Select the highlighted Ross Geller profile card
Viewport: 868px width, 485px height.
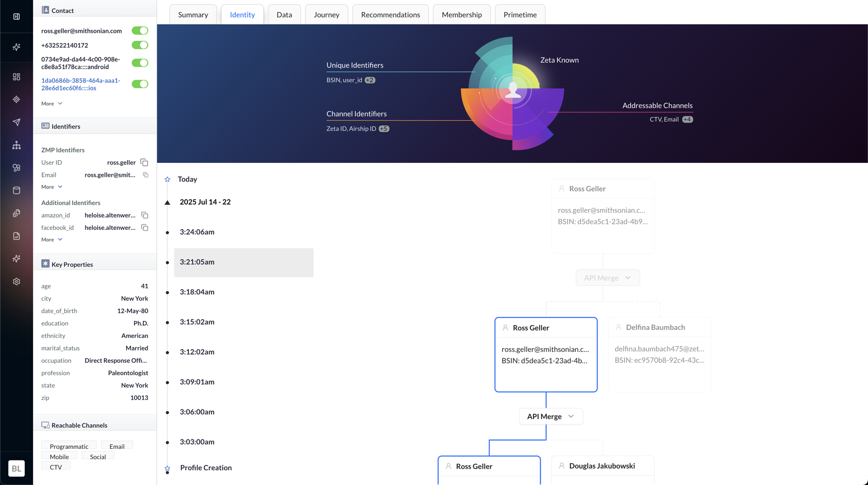pos(546,354)
